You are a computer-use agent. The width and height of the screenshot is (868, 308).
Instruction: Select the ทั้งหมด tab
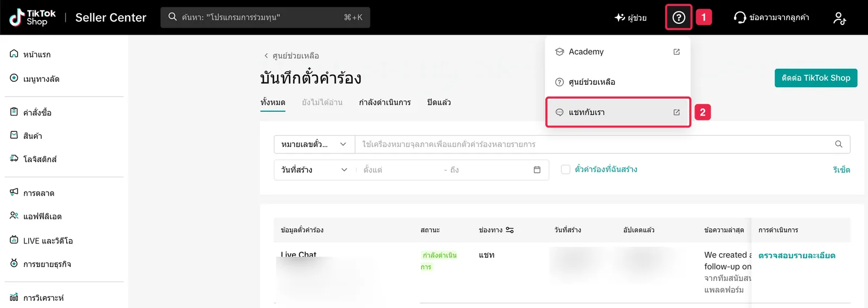point(273,102)
